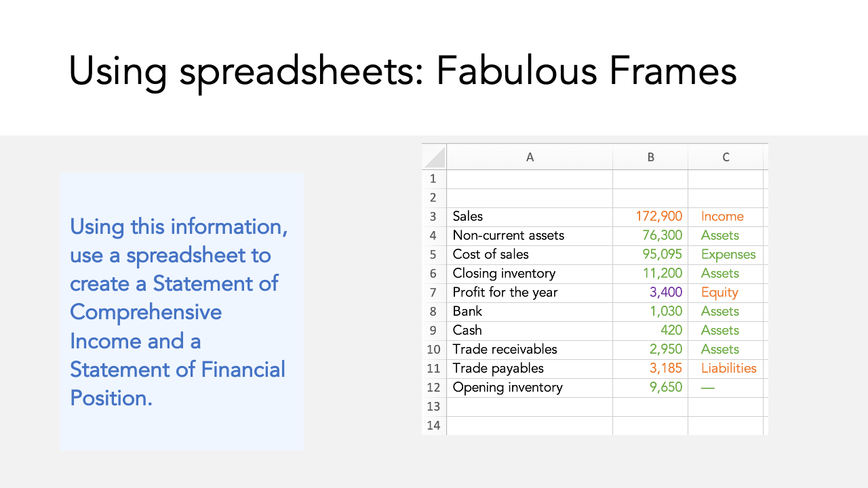Click the 172,900 sales value cell
Viewport: 868px width, 488px height.
click(650, 217)
